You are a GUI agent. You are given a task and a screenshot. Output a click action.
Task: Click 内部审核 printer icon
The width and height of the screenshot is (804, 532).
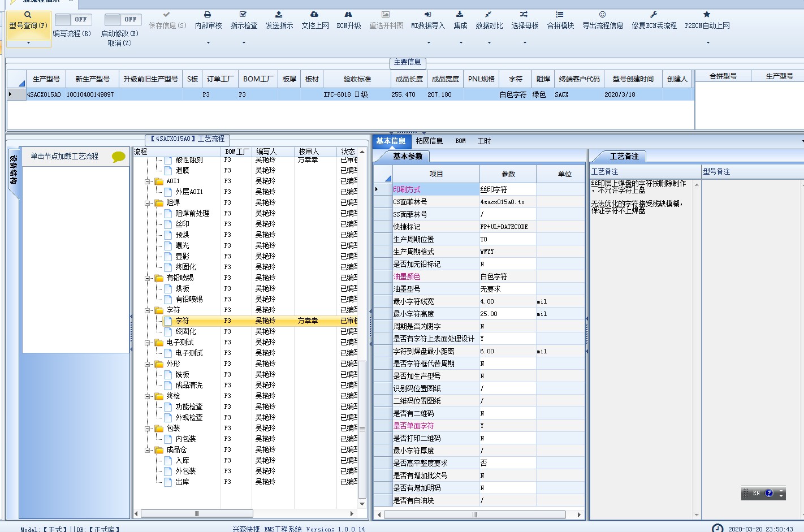pyautogui.click(x=208, y=14)
